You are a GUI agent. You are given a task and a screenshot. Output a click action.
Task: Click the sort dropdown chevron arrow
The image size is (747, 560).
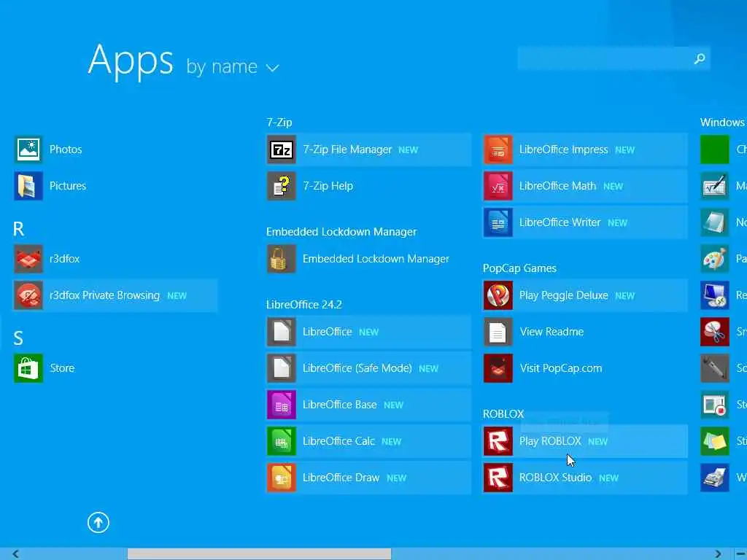pyautogui.click(x=273, y=69)
